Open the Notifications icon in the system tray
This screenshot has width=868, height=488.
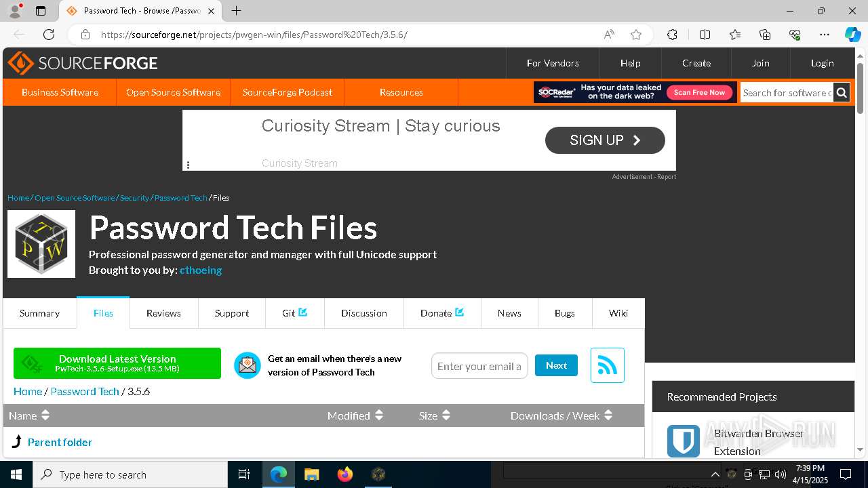pyautogui.click(x=846, y=474)
